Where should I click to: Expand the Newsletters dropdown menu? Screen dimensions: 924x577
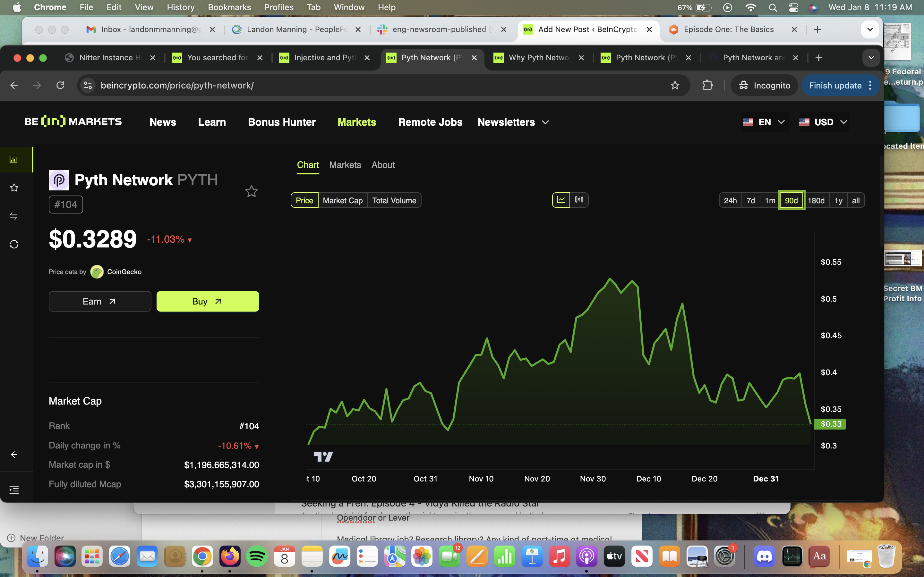(513, 122)
